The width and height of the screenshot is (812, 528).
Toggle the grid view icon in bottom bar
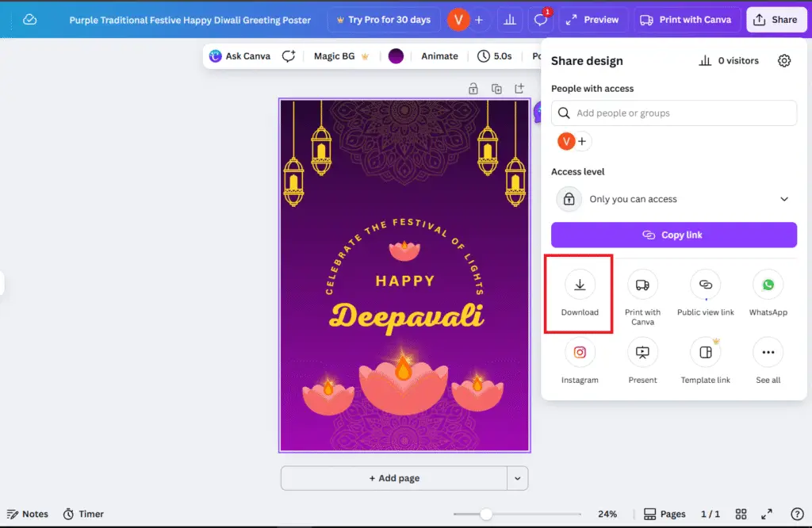(741, 514)
